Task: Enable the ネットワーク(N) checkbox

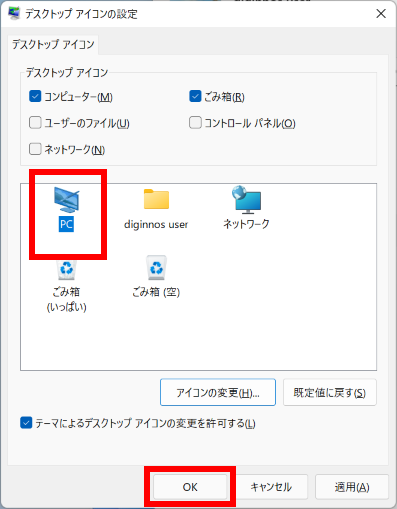Action: [35, 149]
